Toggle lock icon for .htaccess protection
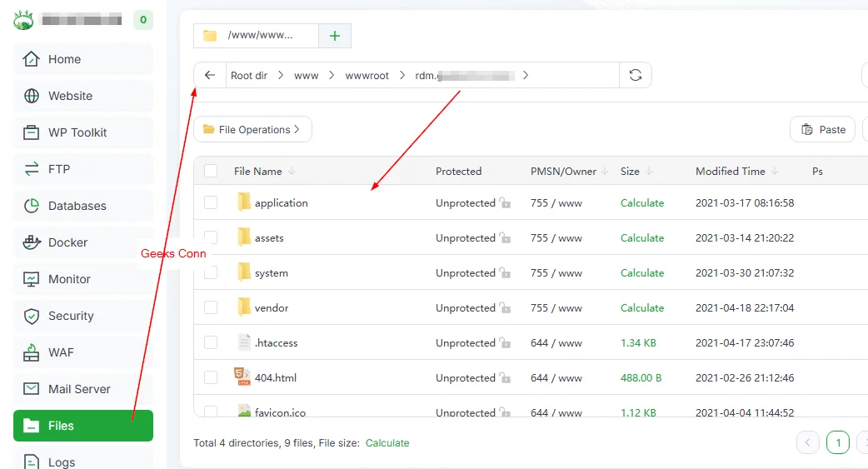868x469 pixels. tap(504, 342)
